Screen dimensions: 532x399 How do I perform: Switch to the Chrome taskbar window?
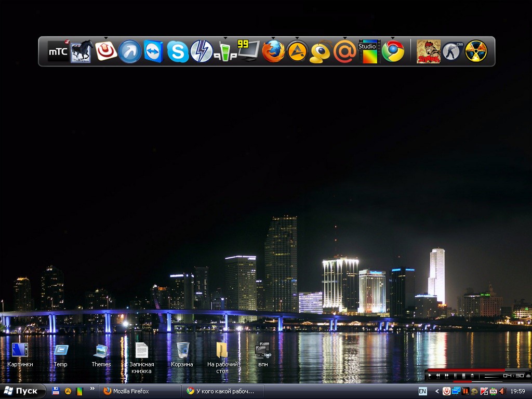click(x=223, y=391)
